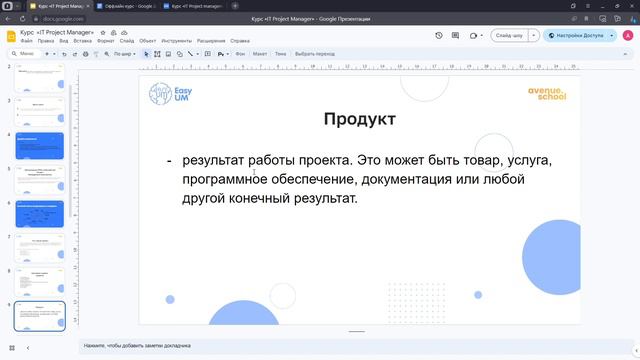
Task: Open the Формат menu
Action: (106, 41)
